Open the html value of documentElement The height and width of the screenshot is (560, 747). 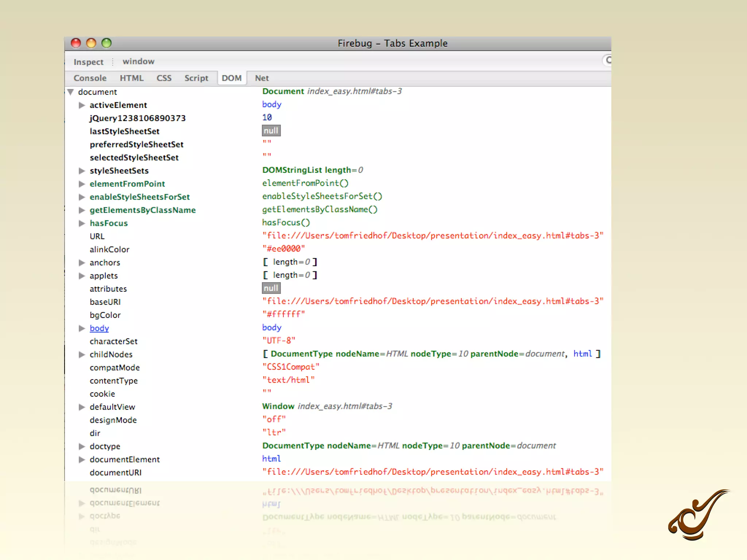pos(272,459)
